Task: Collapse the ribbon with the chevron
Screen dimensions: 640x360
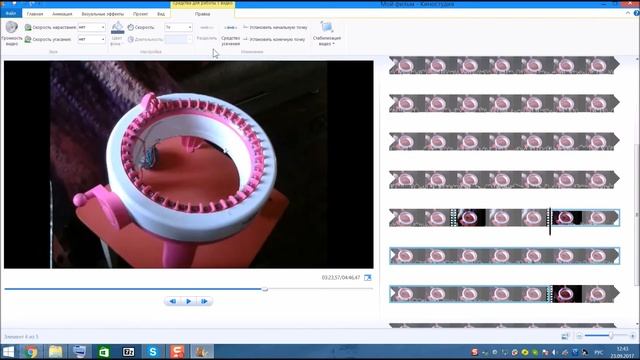Action: click(628, 13)
